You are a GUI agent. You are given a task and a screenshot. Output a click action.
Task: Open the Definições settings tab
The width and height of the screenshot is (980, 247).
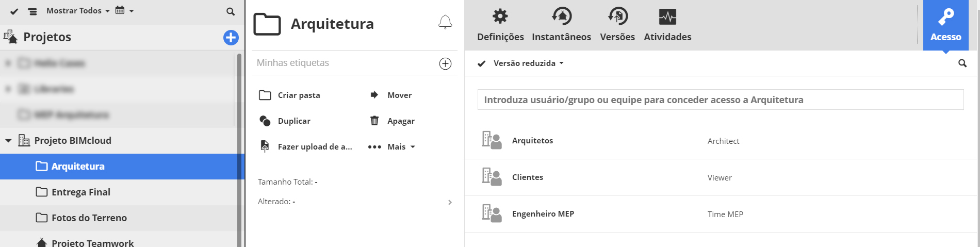click(x=500, y=25)
